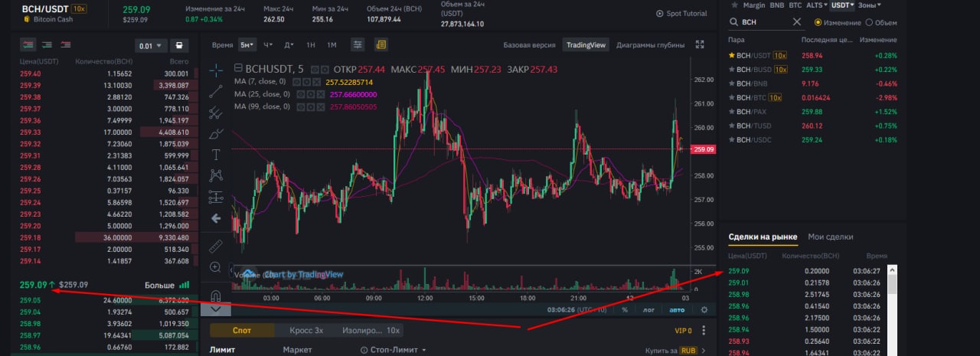Toggle авто scale on chart

tap(678, 310)
